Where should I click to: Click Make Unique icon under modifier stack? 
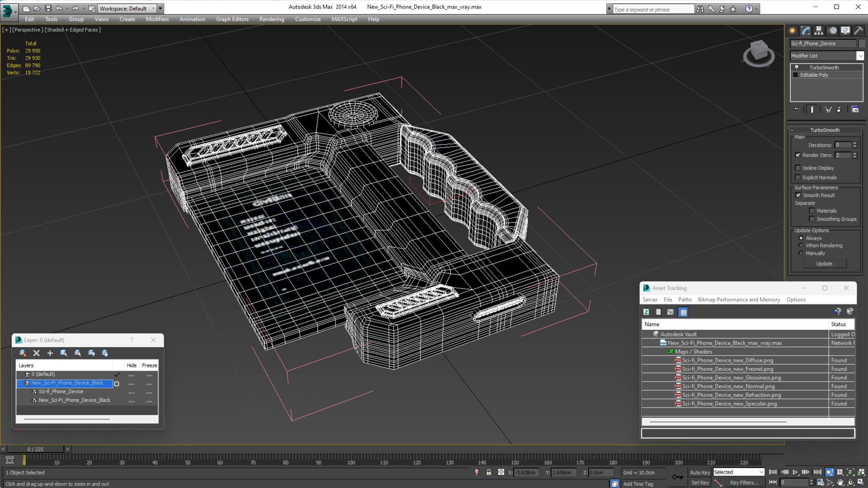click(x=828, y=109)
